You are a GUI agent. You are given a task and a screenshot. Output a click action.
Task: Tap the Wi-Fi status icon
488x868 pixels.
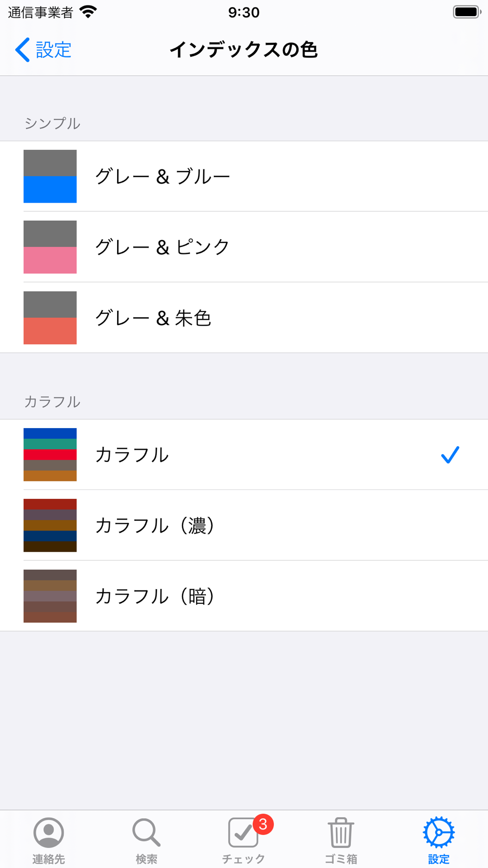pos(88,12)
